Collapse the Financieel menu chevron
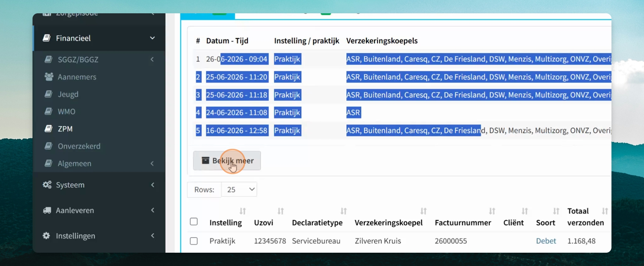The image size is (644, 266). (152, 38)
